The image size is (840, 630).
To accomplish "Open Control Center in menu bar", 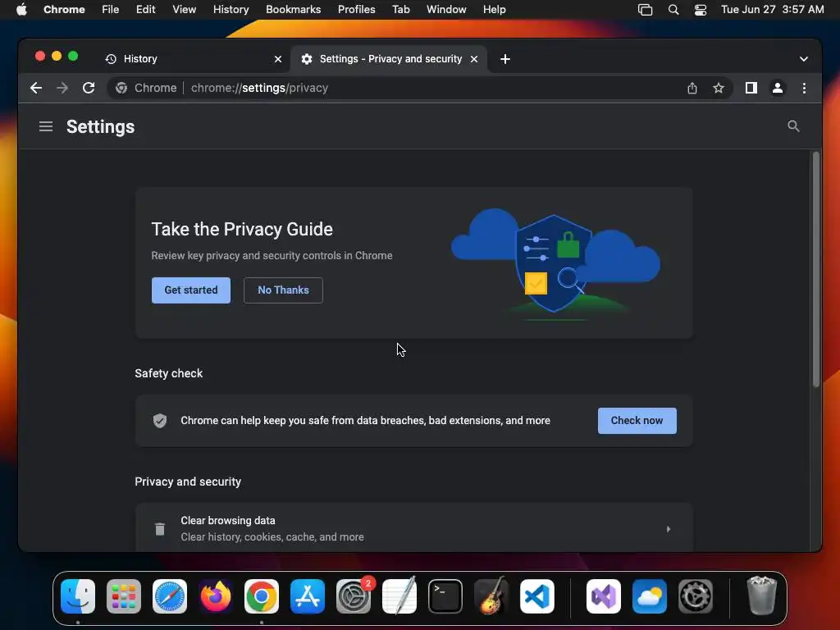I will tap(701, 9).
